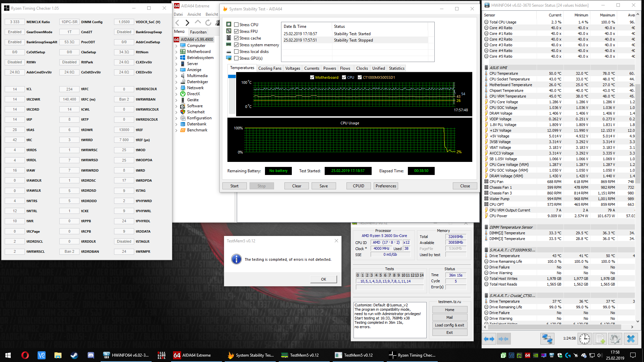Click OK in TestMem5 dialog

pyautogui.click(x=323, y=279)
